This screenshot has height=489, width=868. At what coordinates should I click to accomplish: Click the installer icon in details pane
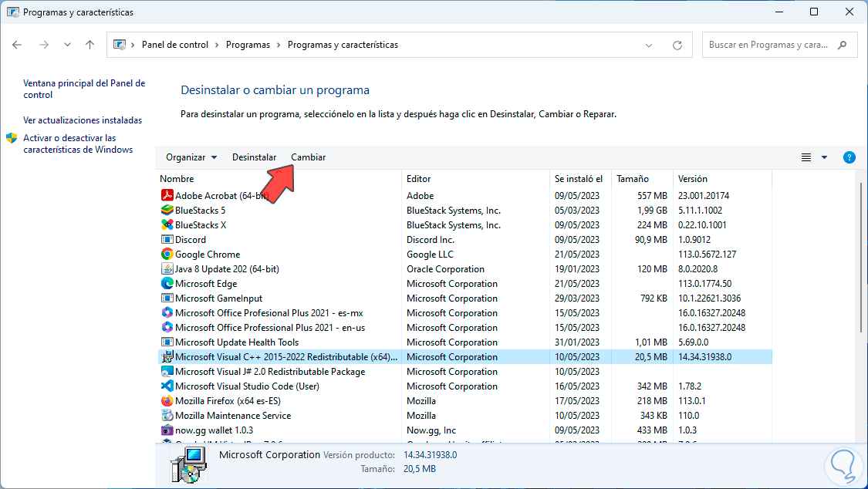click(188, 464)
